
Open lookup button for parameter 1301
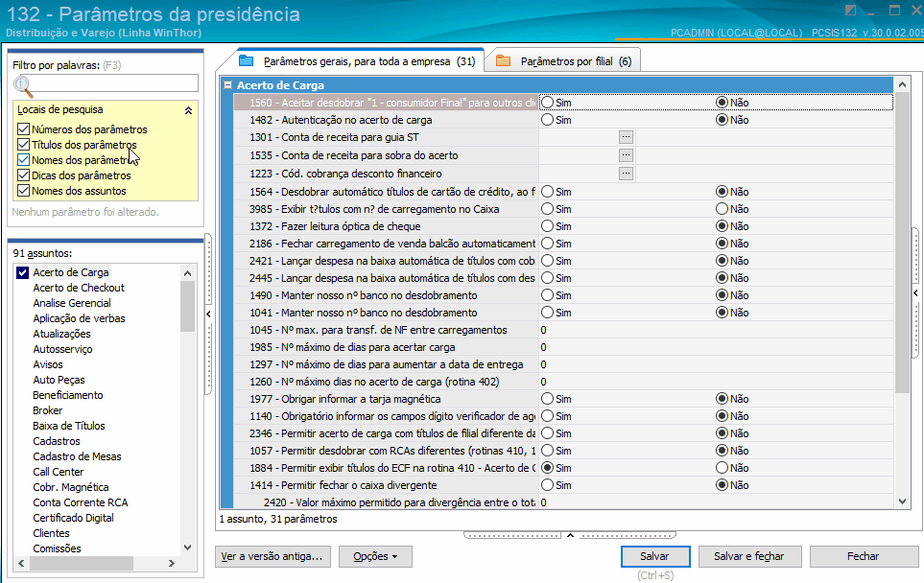[626, 138]
